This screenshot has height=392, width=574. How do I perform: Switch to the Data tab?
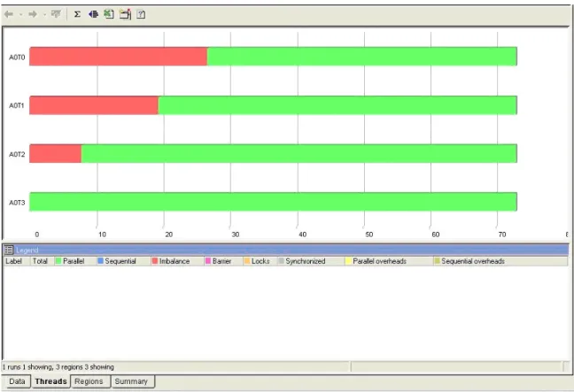17,381
